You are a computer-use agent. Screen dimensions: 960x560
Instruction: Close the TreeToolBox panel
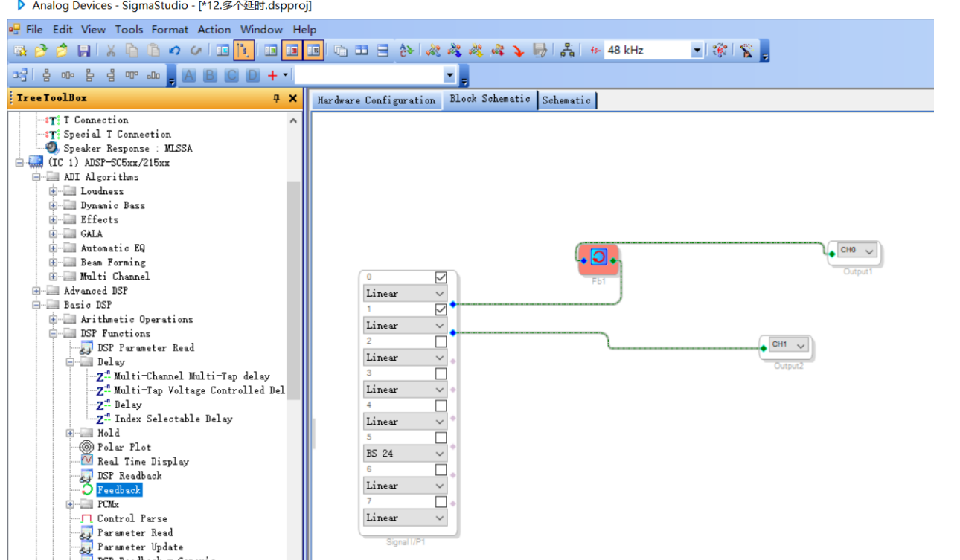pyautogui.click(x=292, y=98)
